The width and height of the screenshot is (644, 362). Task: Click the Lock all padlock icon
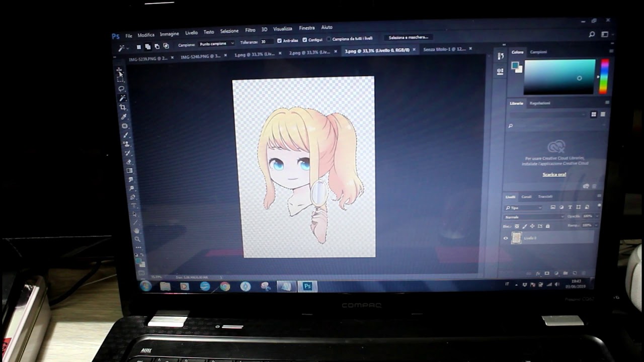[x=547, y=226]
